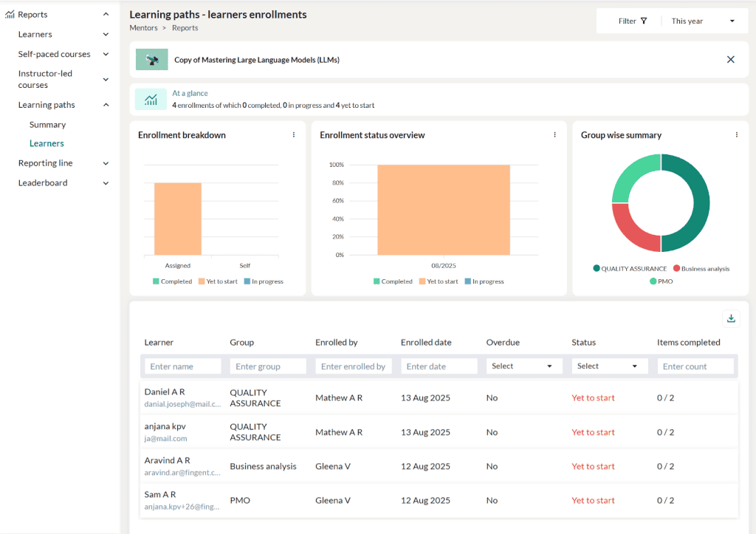Toggle PMO legend in group summary
The width and height of the screenshot is (756, 534).
661,281
